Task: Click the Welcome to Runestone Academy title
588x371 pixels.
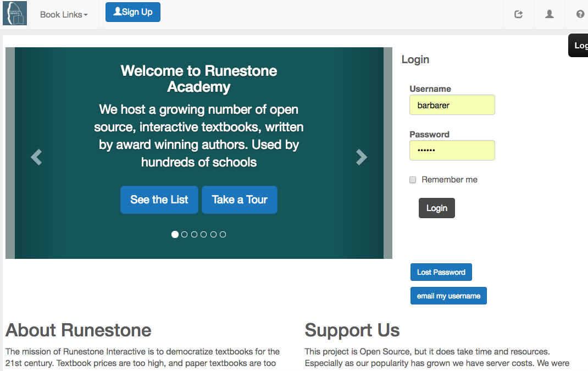Action: click(x=199, y=79)
